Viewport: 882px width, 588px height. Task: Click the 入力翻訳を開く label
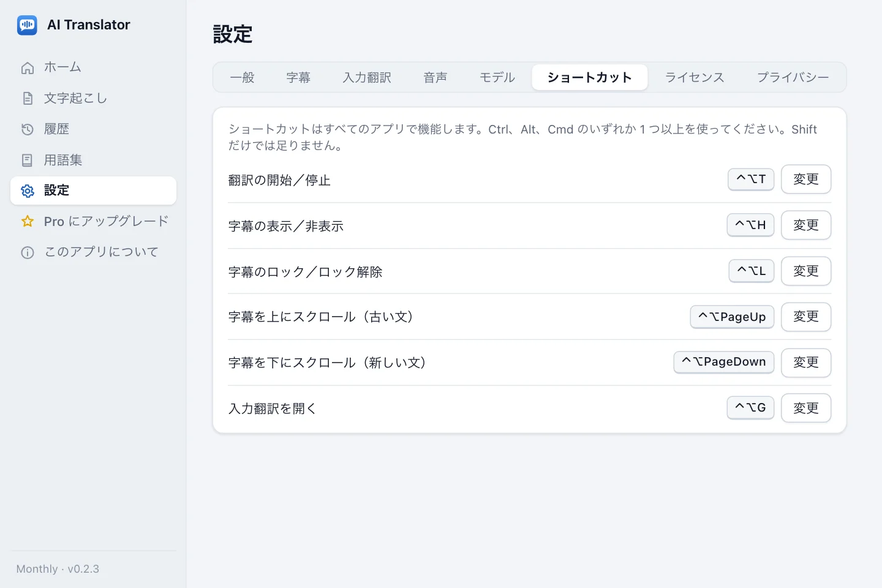(273, 409)
